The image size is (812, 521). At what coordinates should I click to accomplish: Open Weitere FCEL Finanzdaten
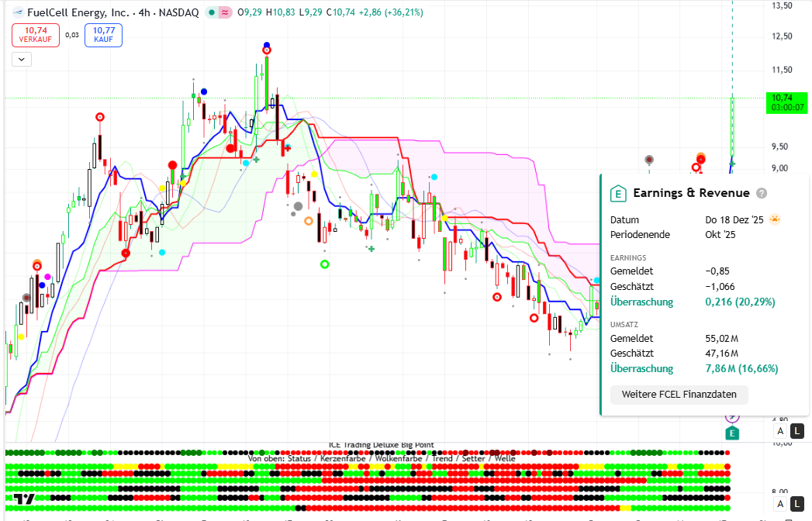[x=679, y=395]
